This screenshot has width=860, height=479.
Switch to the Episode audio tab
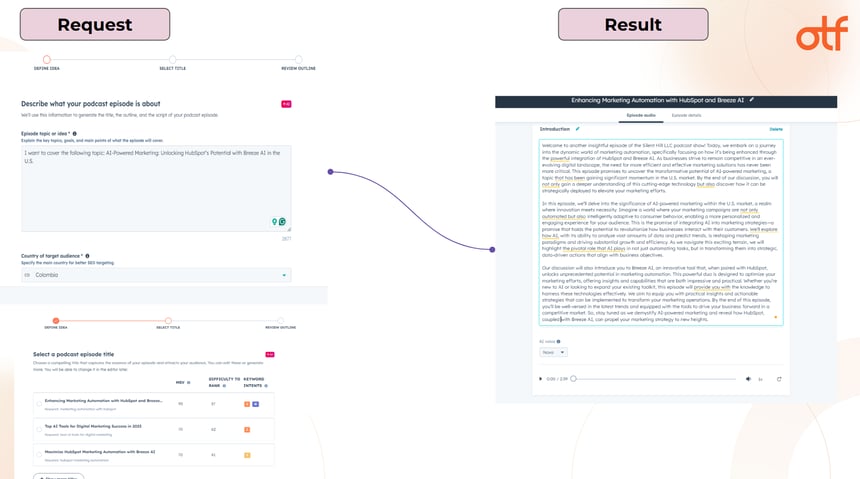641,115
